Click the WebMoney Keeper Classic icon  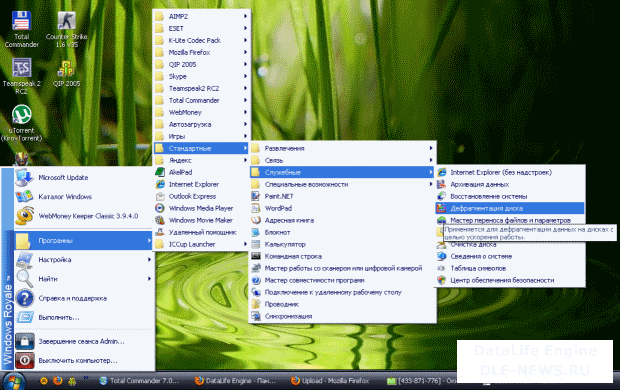[x=24, y=216]
